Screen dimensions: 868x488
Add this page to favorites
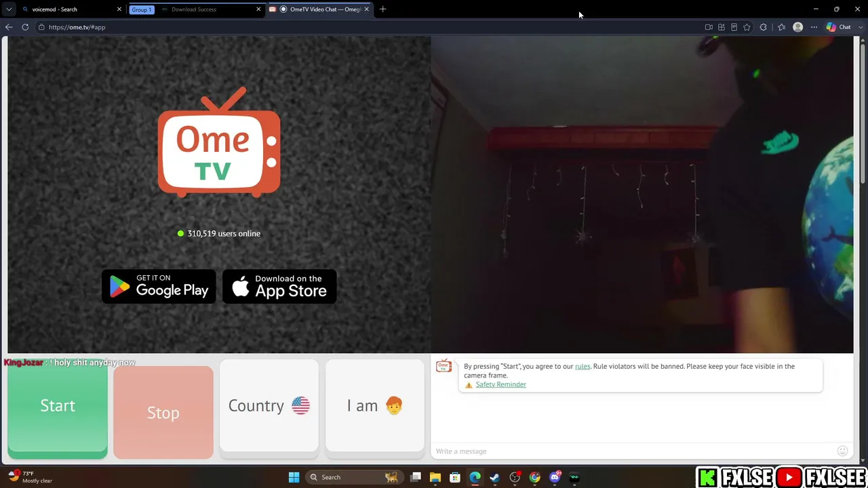pos(747,27)
